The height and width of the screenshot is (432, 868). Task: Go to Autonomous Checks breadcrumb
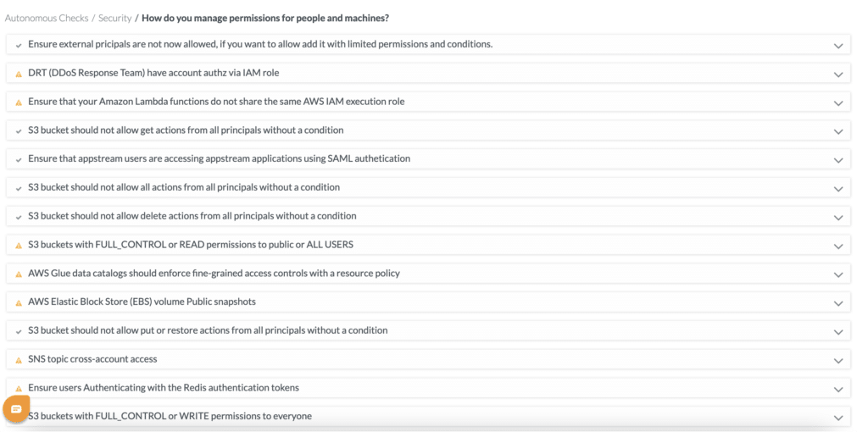coord(47,18)
